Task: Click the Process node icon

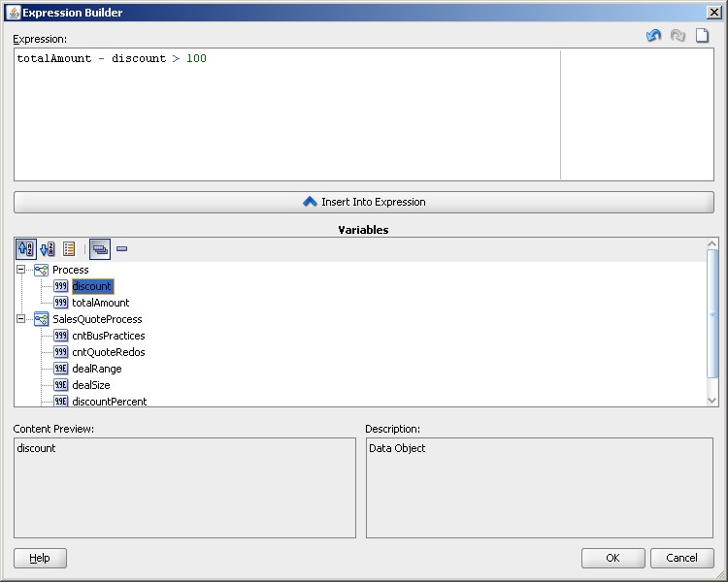Action: [x=42, y=270]
